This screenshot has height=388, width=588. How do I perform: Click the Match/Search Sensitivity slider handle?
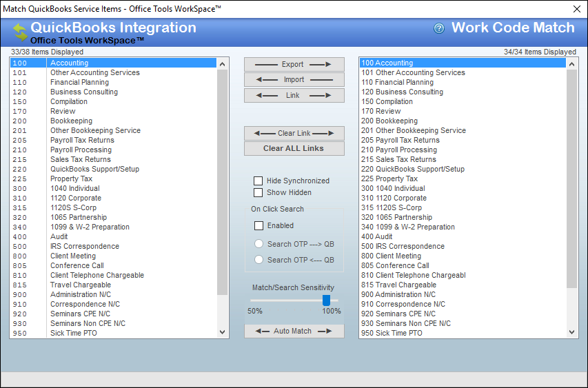(x=326, y=300)
